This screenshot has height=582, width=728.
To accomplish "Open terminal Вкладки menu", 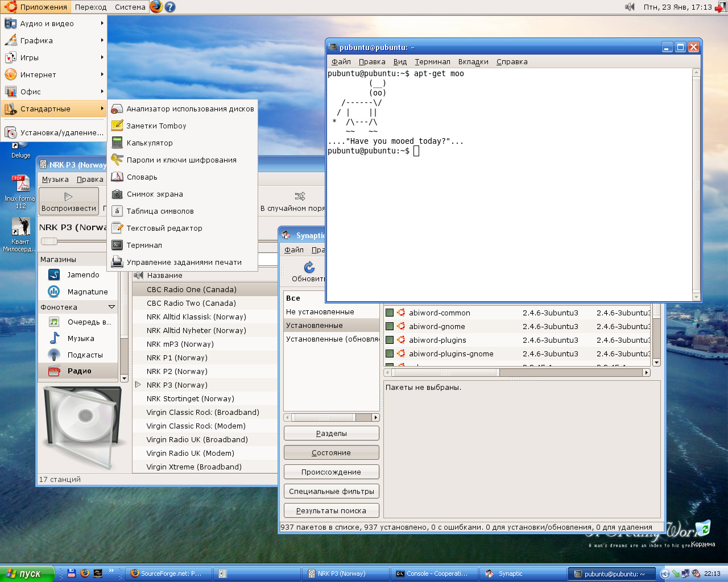I will (x=473, y=61).
